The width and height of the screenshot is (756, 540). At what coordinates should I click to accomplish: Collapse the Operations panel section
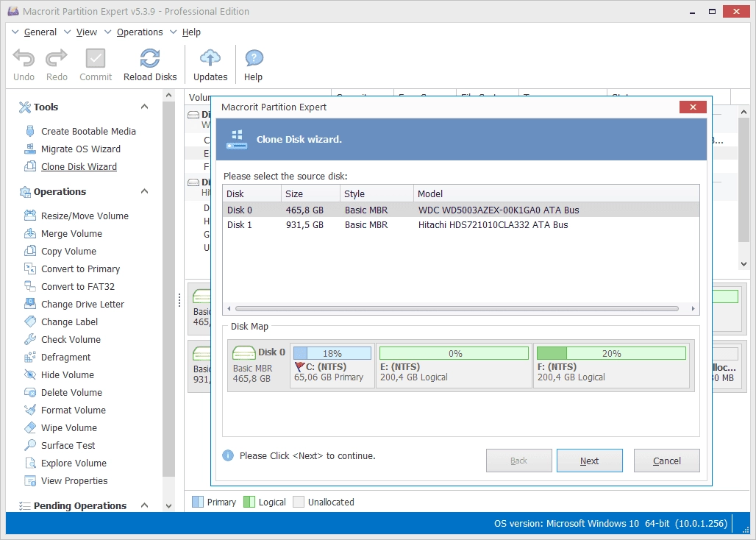point(144,191)
